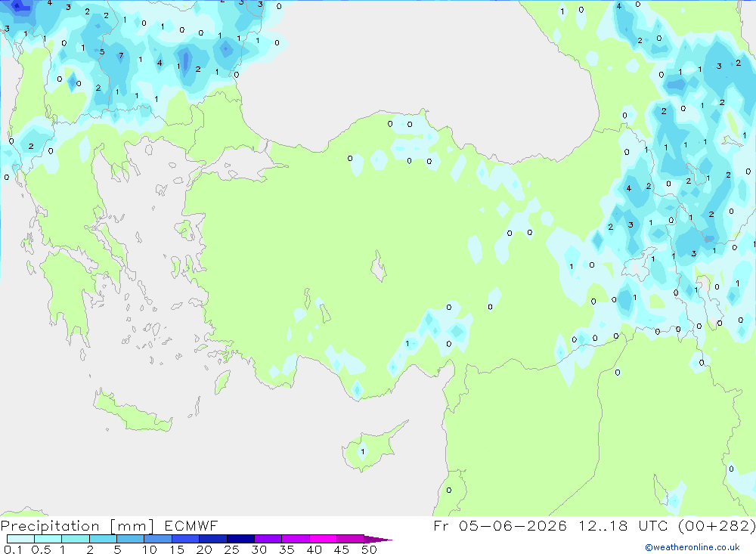Click the legend swatch between 45 and 50
The height and width of the screenshot is (554, 756).
pos(351,539)
